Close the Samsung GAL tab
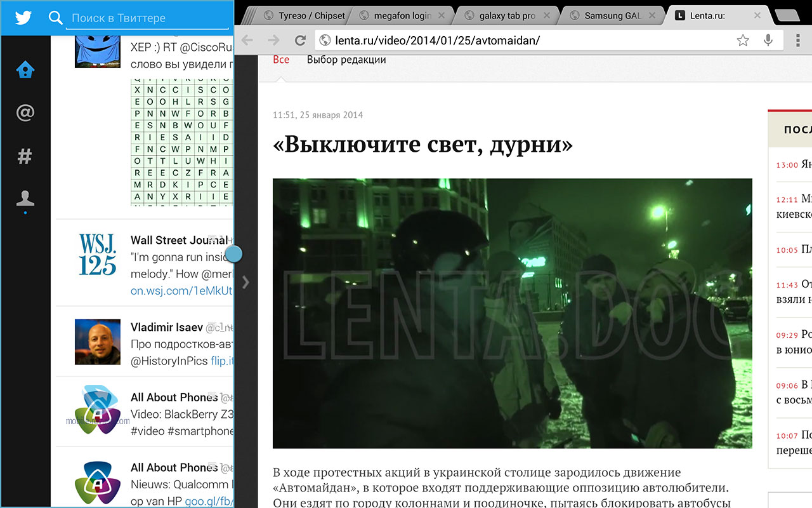This screenshot has height=508, width=812. pos(653,15)
